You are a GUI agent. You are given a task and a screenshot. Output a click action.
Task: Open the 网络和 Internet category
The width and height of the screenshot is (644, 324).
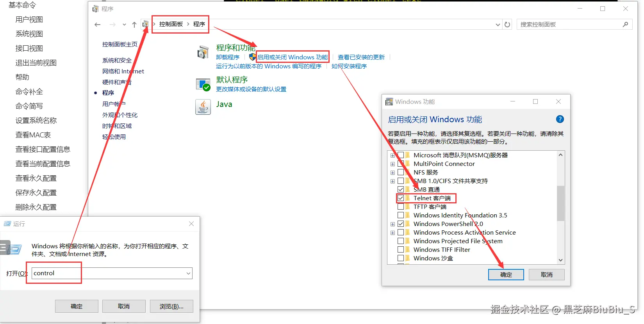[x=123, y=71]
